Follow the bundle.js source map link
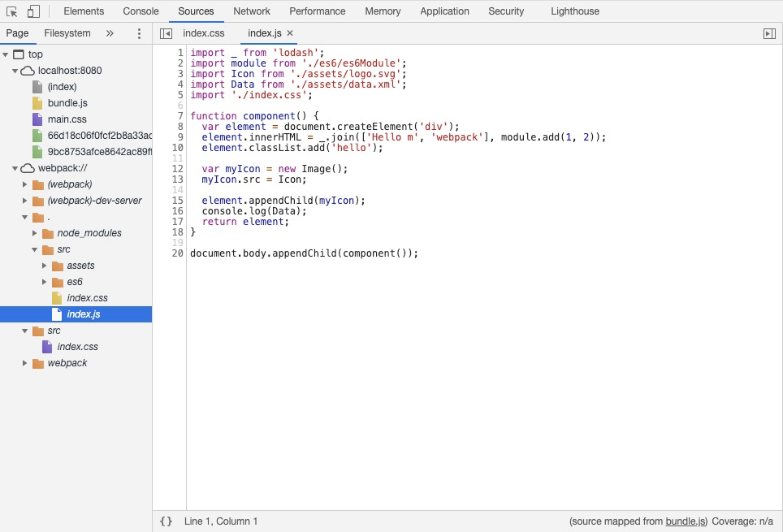The width and height of the screenshot is (783, 532). (x=686, y=521)
